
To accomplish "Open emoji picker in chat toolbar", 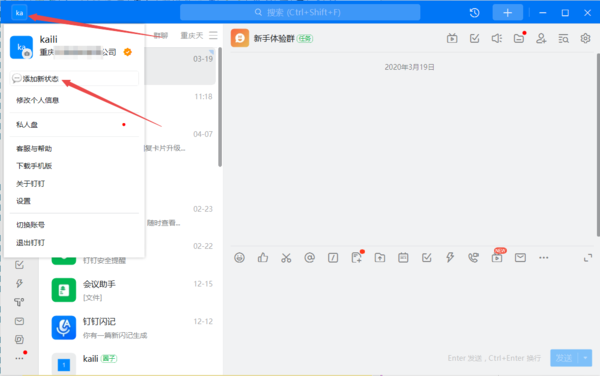I will pyautogui.click(x=240, y=258).
